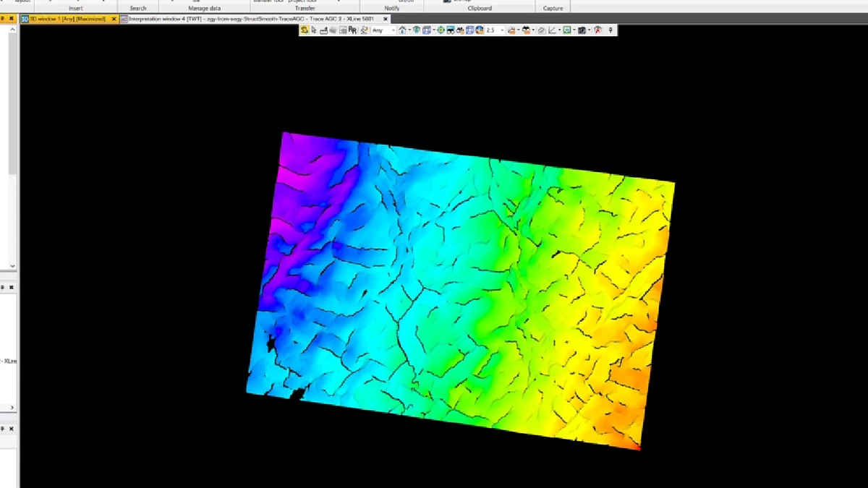Image resolution: width=868 pixels, height=488 pixels.
Task: Click the Search group label
Action: click(x=138, y=8)
